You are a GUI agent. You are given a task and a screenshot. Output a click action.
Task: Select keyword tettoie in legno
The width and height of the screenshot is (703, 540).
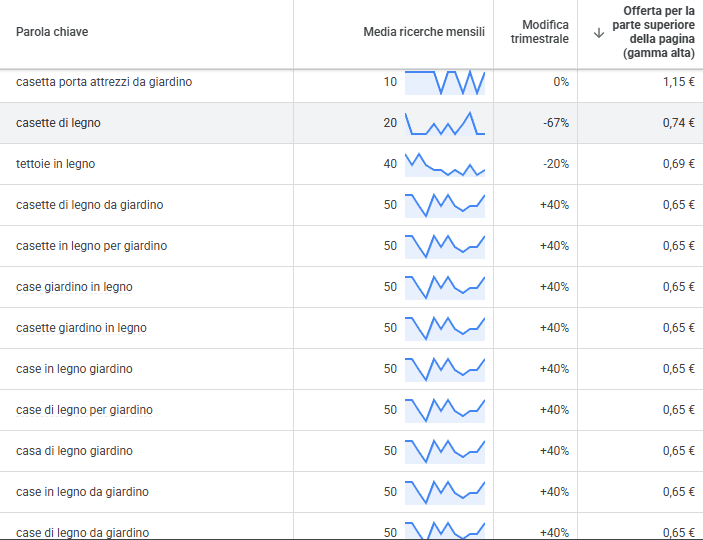point(56,164)
